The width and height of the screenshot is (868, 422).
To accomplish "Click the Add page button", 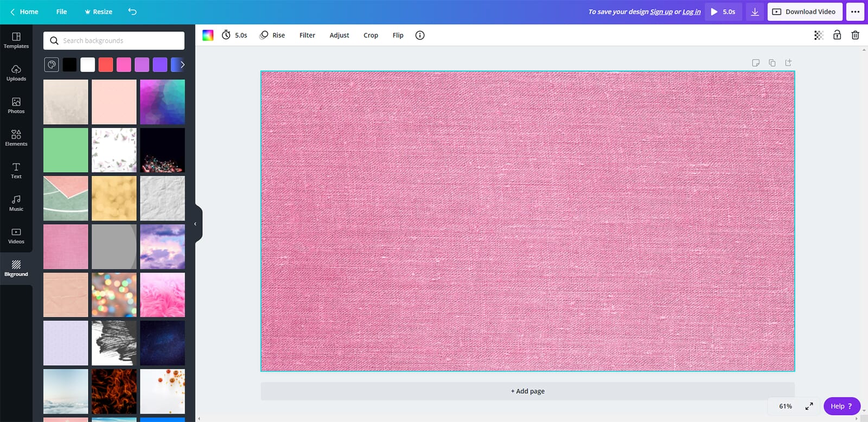I will pyautogui.click(x=528, y=391).
